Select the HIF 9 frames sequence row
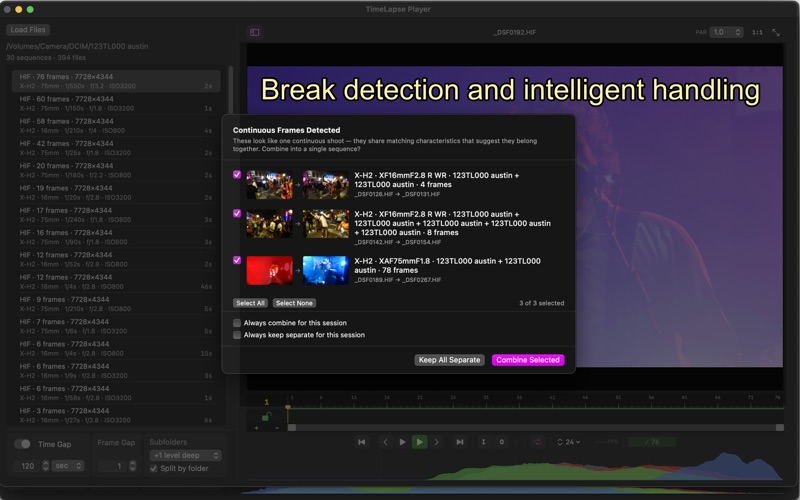 click(116, 304)
